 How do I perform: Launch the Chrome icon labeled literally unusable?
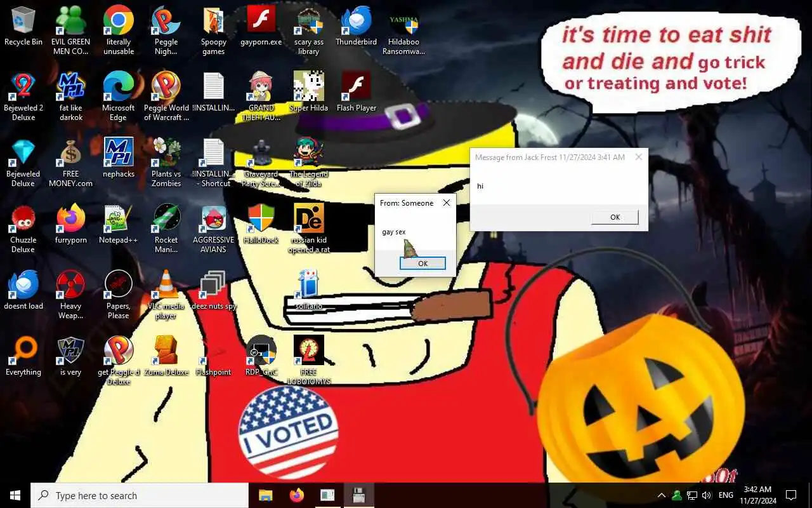(119, 30)
